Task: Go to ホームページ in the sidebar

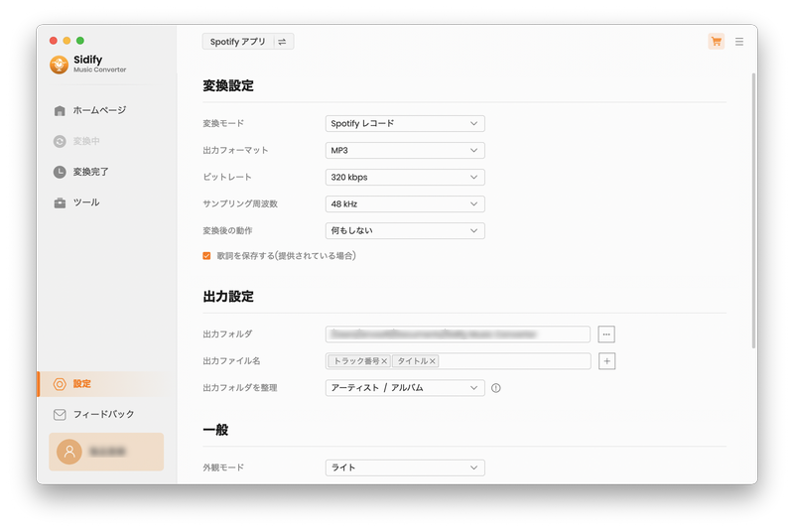Action: pyautogui.click(x=98, y=110)
